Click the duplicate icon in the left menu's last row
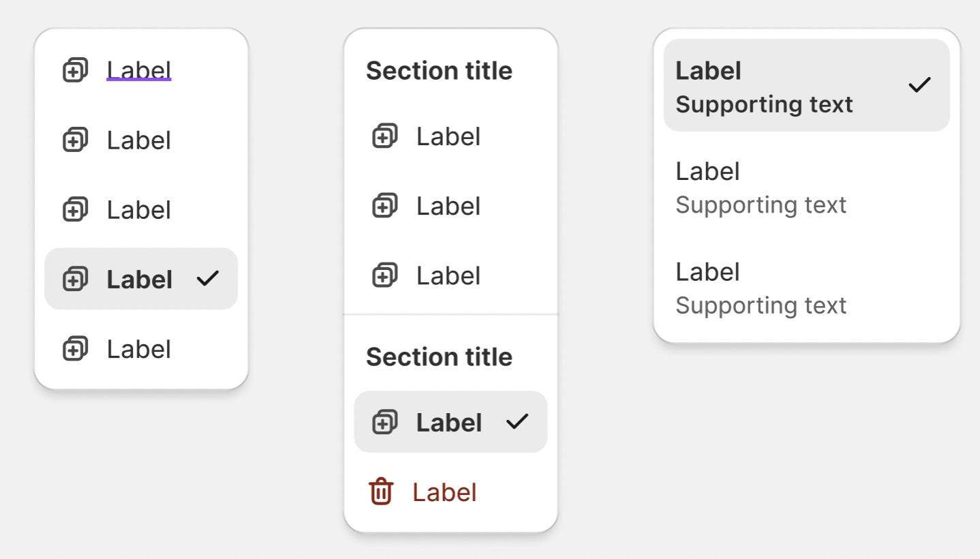 pos(75,349)
